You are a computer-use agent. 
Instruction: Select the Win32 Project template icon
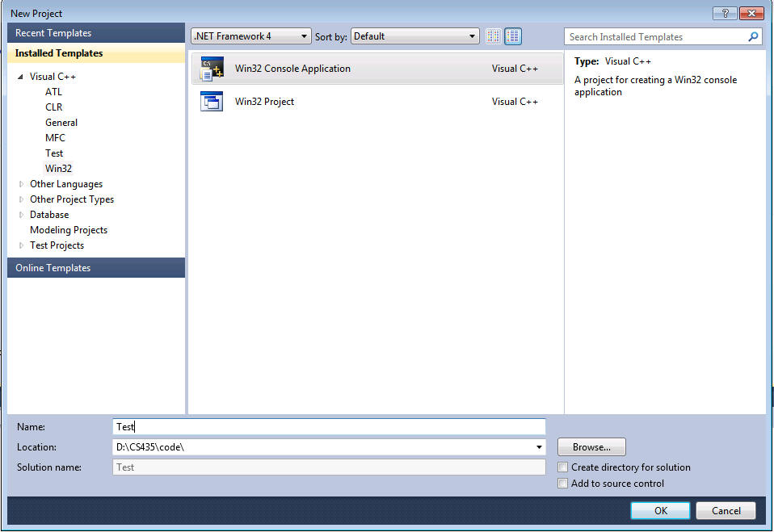[212, 102]
